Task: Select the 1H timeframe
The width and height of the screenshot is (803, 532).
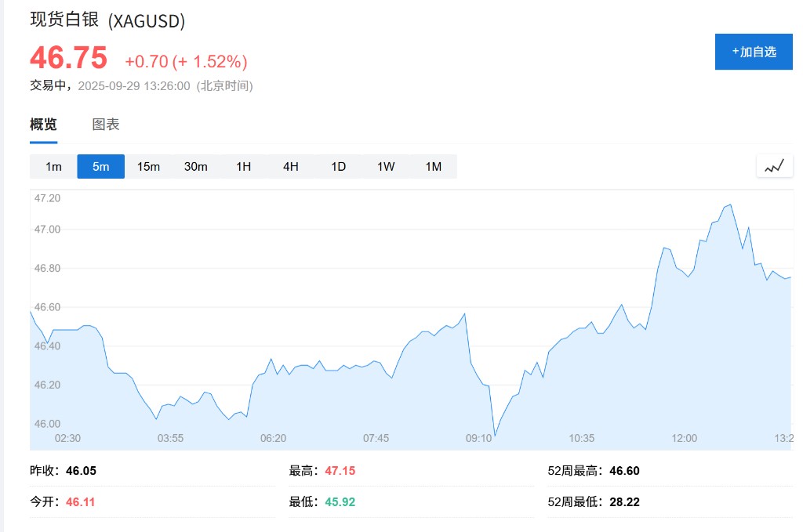Action: click(243, 167)
